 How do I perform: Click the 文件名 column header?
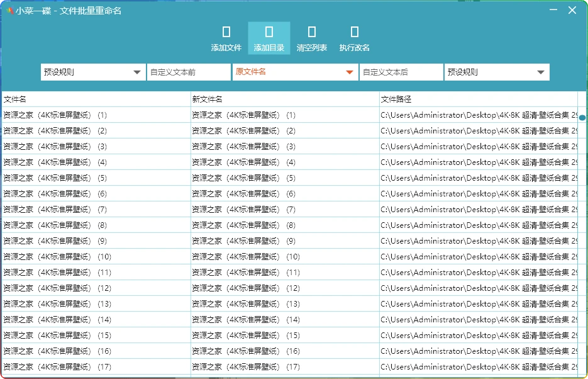[x=96, y=99]
